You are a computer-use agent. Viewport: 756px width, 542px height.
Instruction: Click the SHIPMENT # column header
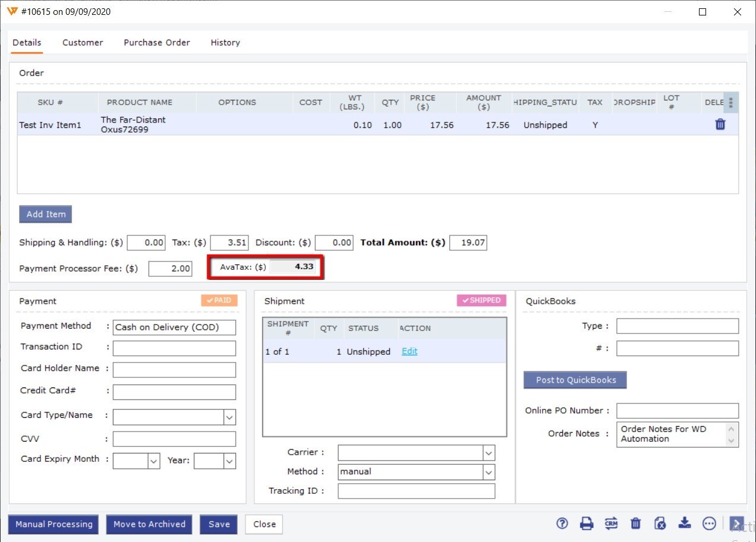(x=288, y=329)
